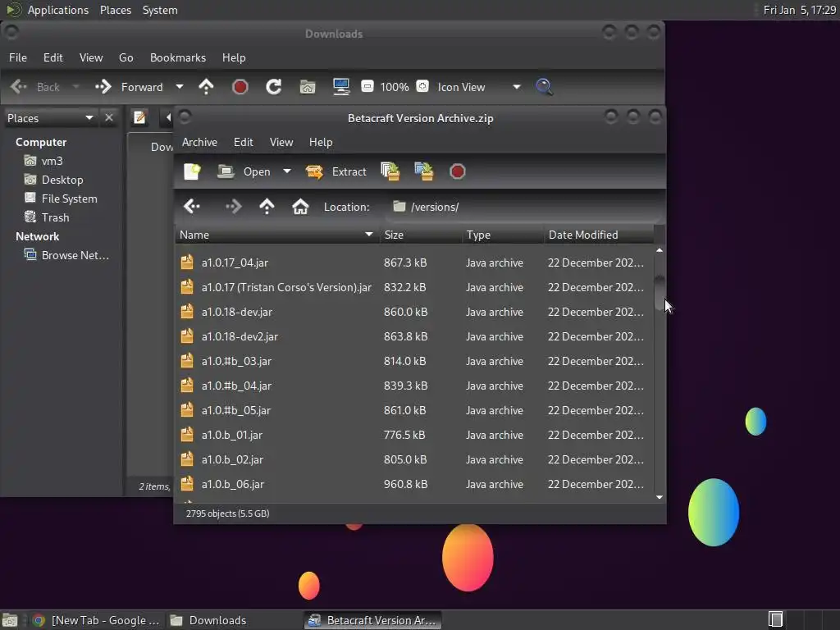This screenshot has width=840, height=630.
Task: Select a1.0.17_04.jar in the list
Action: [414, 262]
